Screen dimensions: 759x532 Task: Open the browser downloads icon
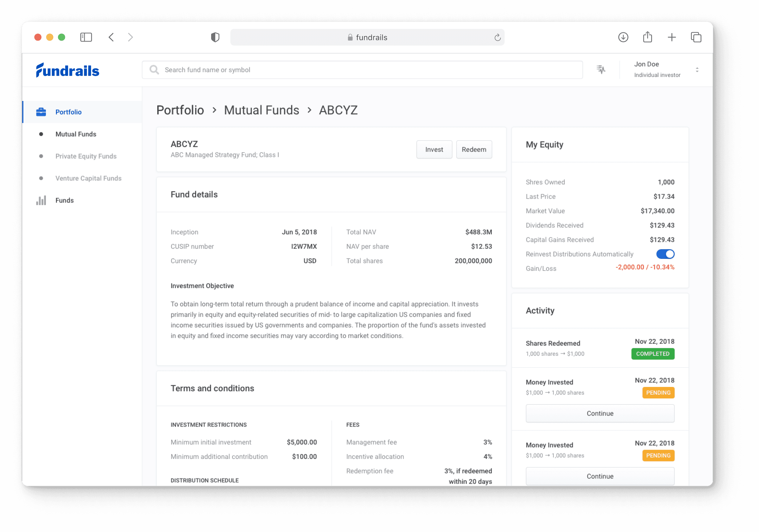pyautogui.click(x=623, y=37)
